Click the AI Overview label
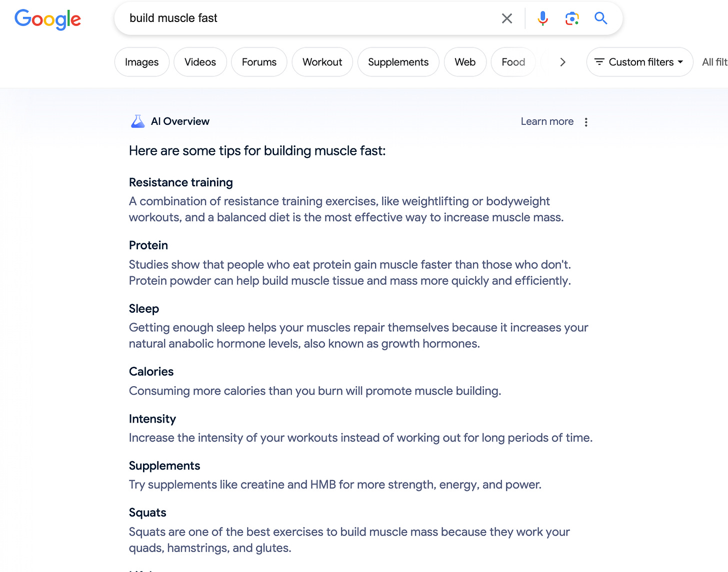The height and width of the screenshot is (572, 728). pyautogui.click(x=180, y=121)
